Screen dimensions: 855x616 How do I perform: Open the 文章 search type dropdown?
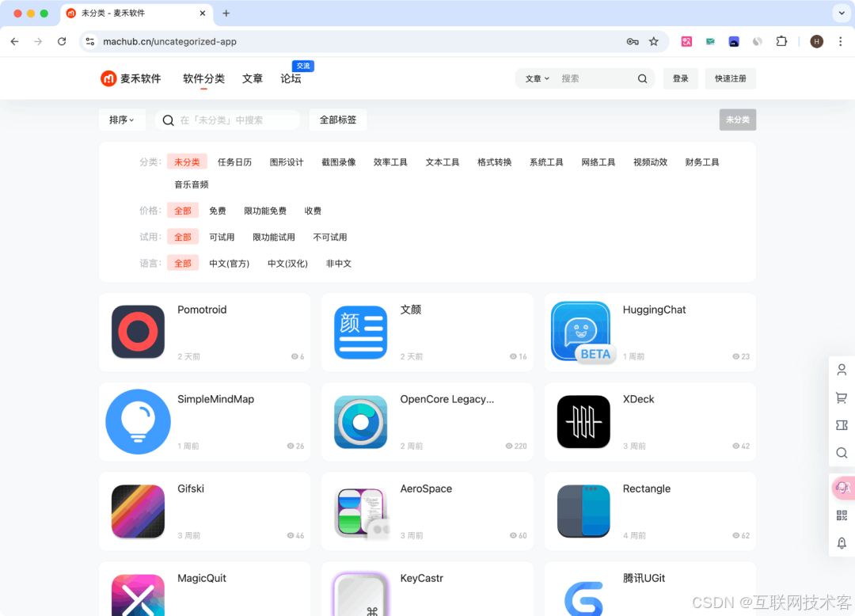(537, 78)
